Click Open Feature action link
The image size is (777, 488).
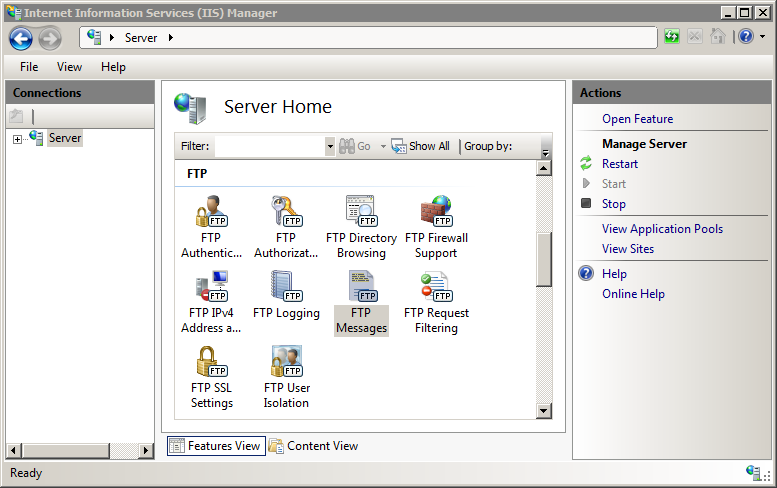point(637,119)
